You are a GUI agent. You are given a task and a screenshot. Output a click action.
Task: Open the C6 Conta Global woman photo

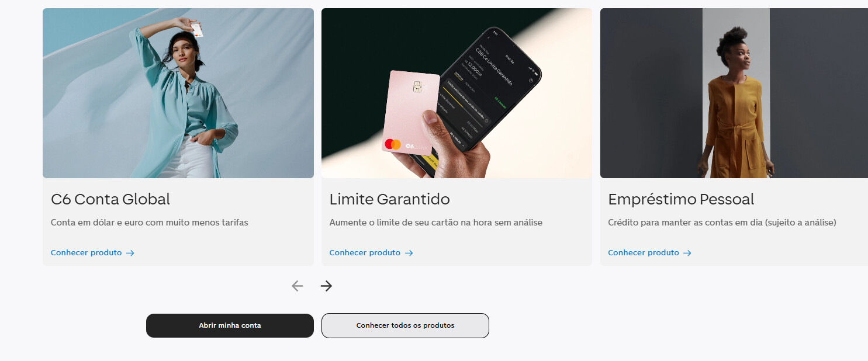tap(178, 93)
